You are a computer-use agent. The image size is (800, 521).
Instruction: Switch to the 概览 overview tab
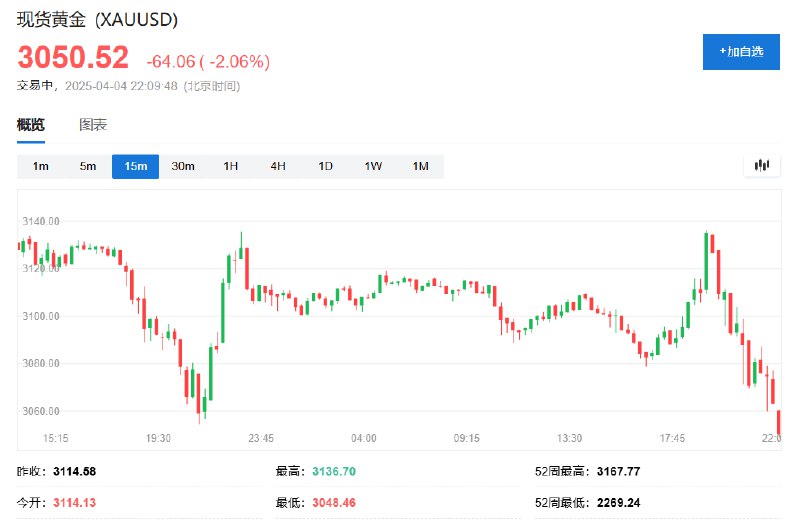tap(31, 125)
